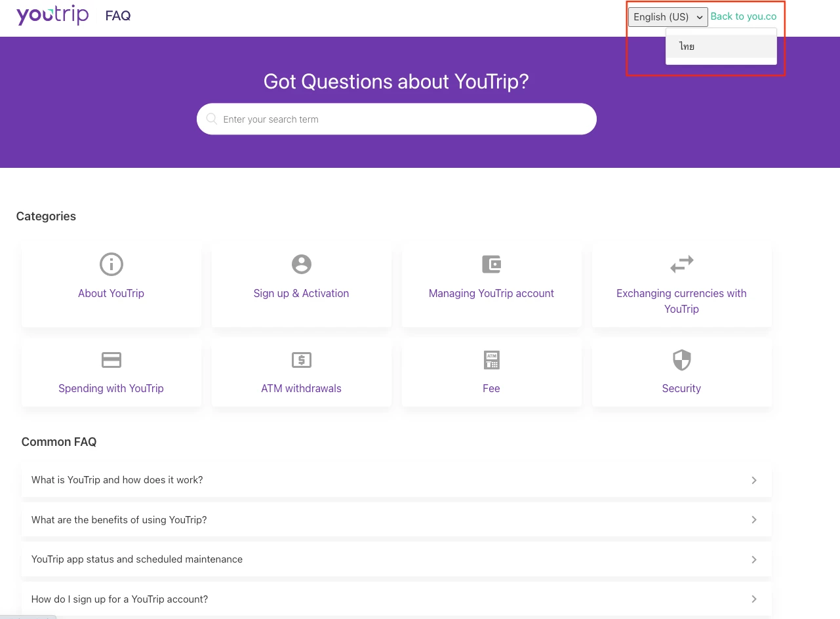Open the About YouTrip category
840x619 pixels.
tap(111, 293)
